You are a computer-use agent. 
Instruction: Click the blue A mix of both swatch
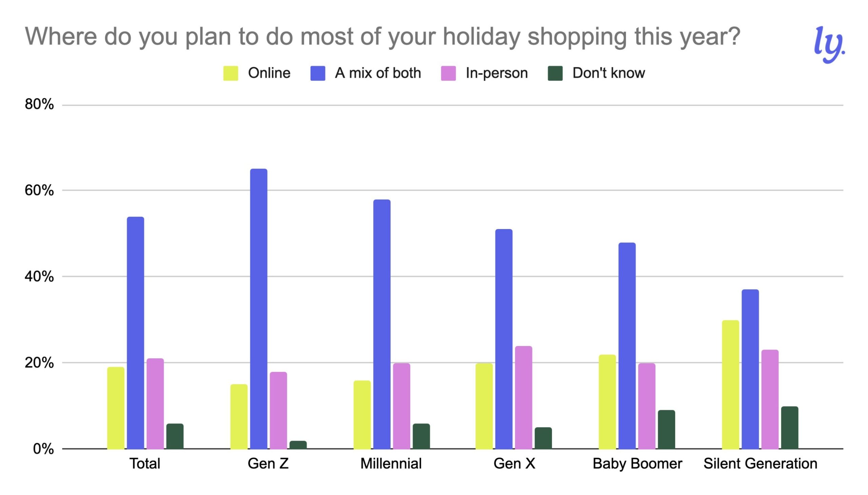(x=318, y=73)
